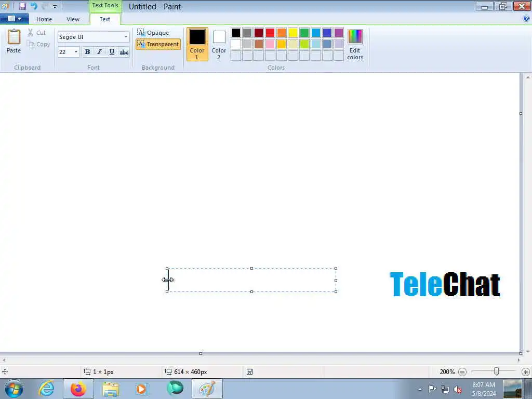Screen dimensions: 532x399
Task: Open Firefox from the taskbar
Action: point(78,389)
